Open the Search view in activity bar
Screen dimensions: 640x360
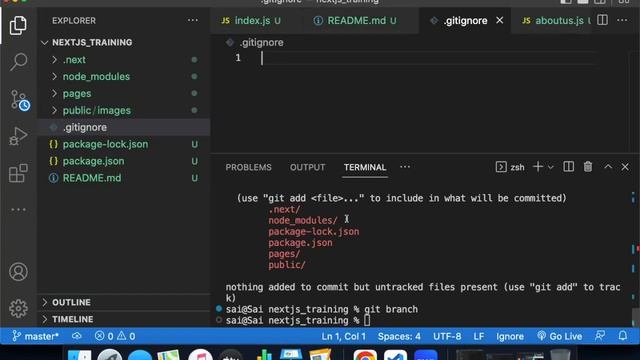pos(18,62)
